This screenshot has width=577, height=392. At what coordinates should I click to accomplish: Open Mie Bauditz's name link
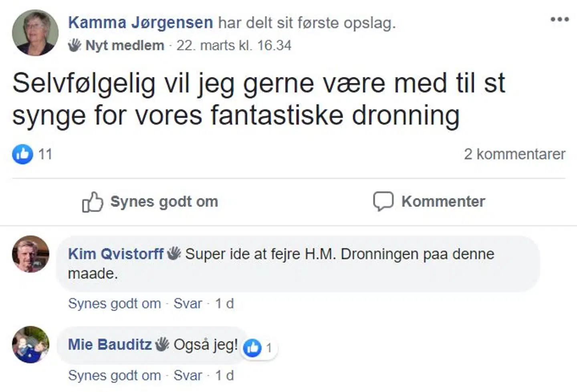(110, 344)
